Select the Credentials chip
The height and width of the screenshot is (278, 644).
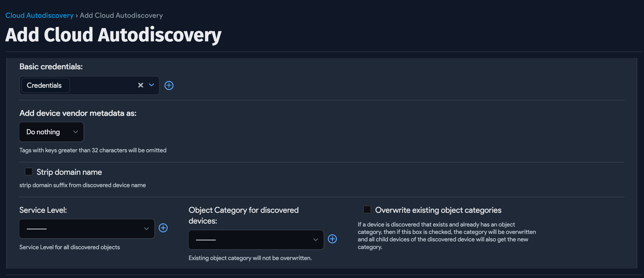coord(45,85)
